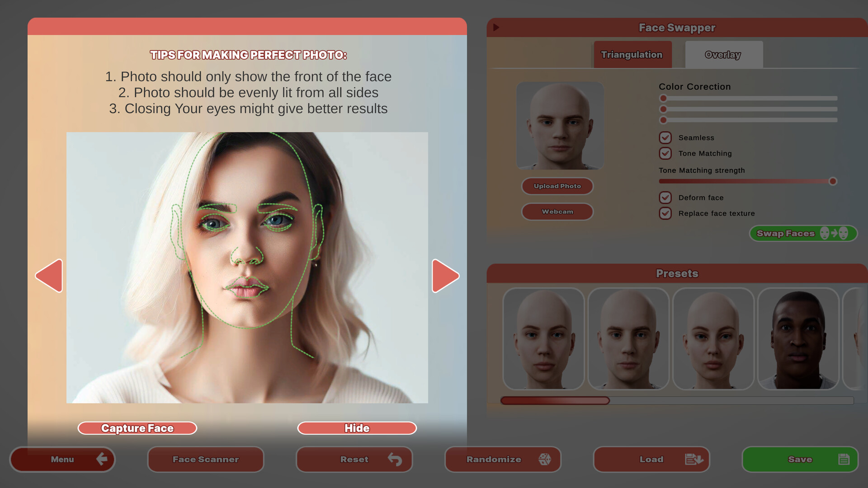This screenshot has height=488, width=868.
Task: Click Upload Photo to choose an image
Action: click(x=557, y=186)
